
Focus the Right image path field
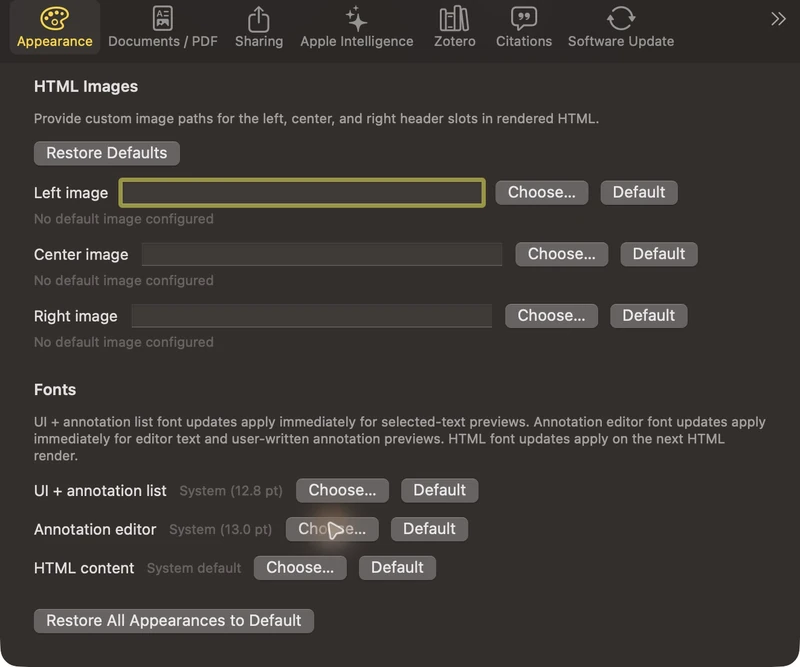point(312,316)
